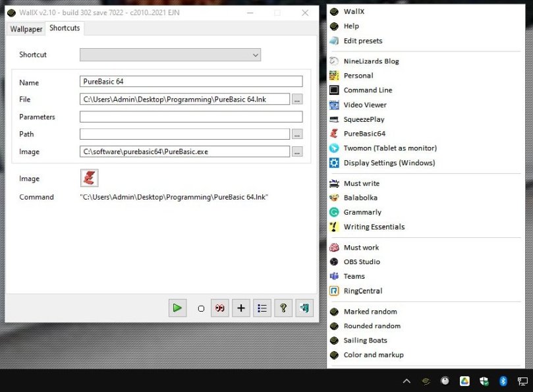Click the File path input field

pos(185,99)
